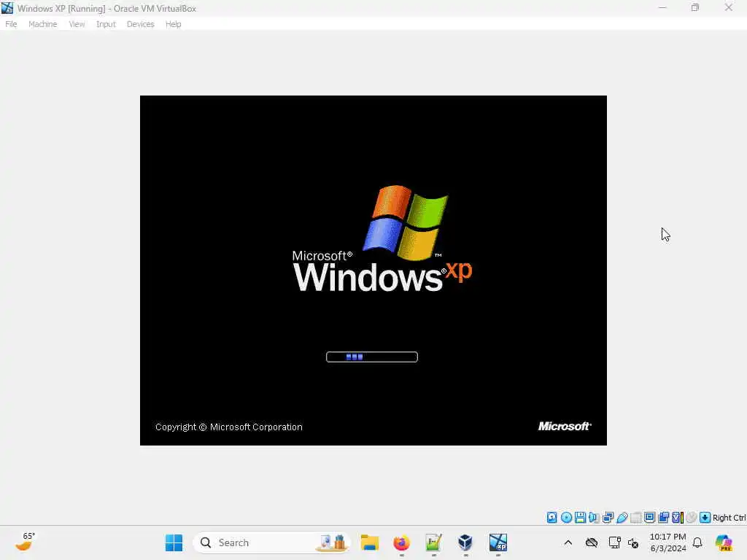Restore down the VirtualBox window
The image size is (747, 560).
[x=695, y=7]
